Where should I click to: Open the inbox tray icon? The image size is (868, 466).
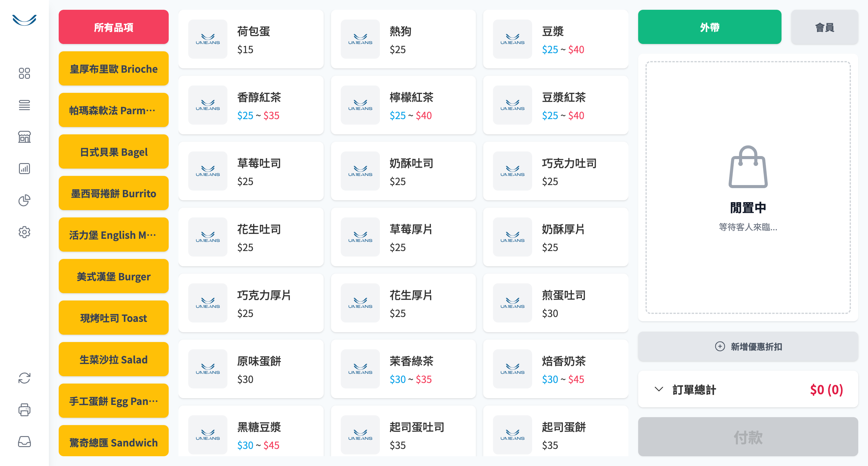pyautogui.click(x=24, y=442)
